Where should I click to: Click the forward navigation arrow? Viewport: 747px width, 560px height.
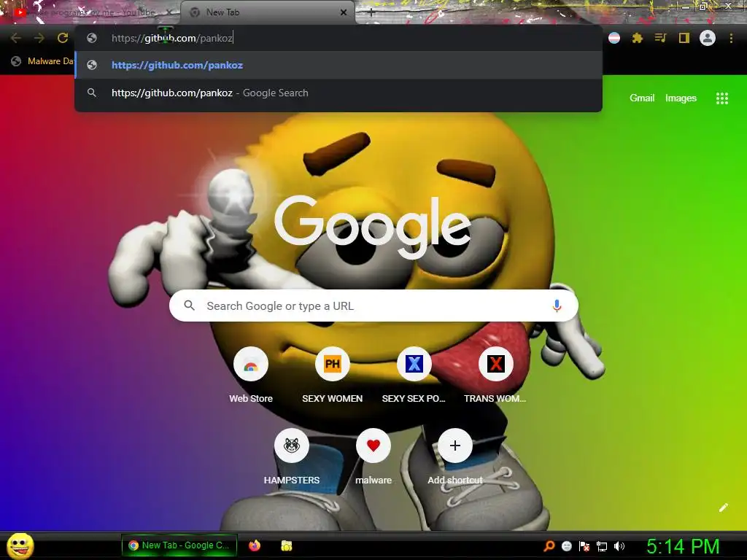coord(39,38)
